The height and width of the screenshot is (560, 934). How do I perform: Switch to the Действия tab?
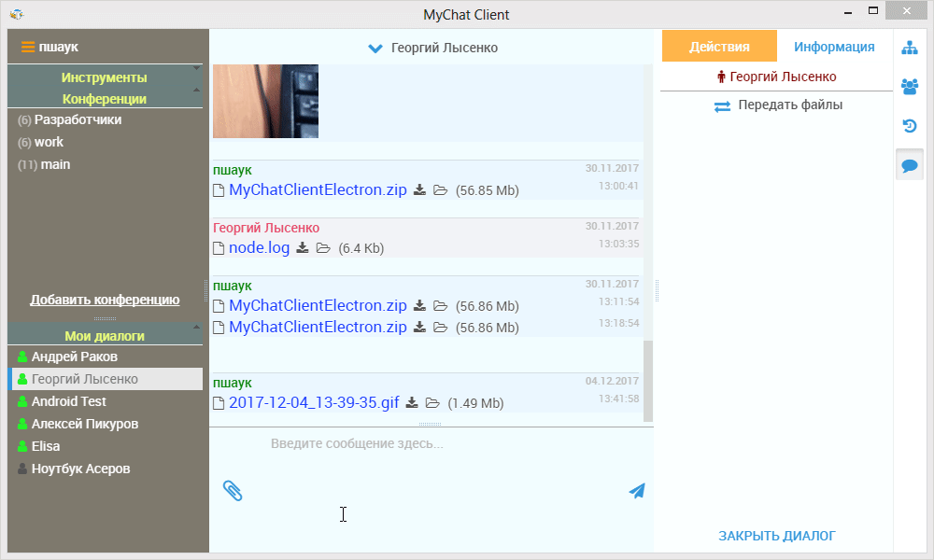(719, 47)
